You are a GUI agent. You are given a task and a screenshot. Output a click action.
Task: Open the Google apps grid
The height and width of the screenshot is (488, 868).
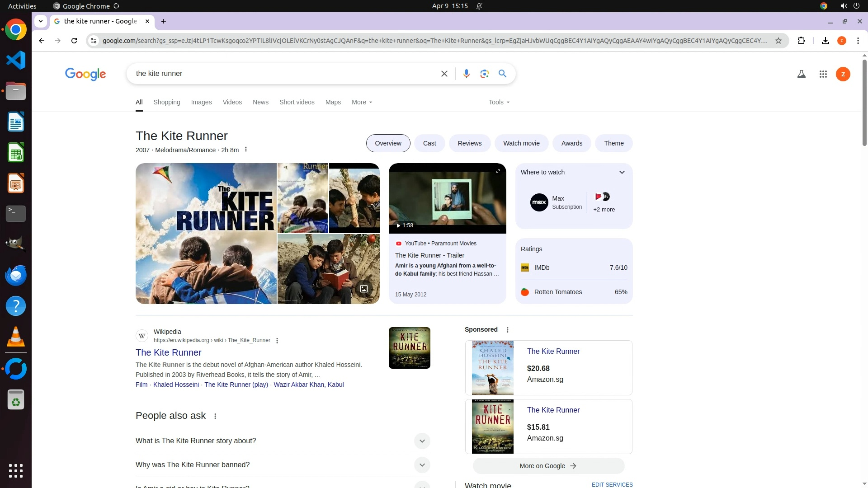click(x=823, y=74)
